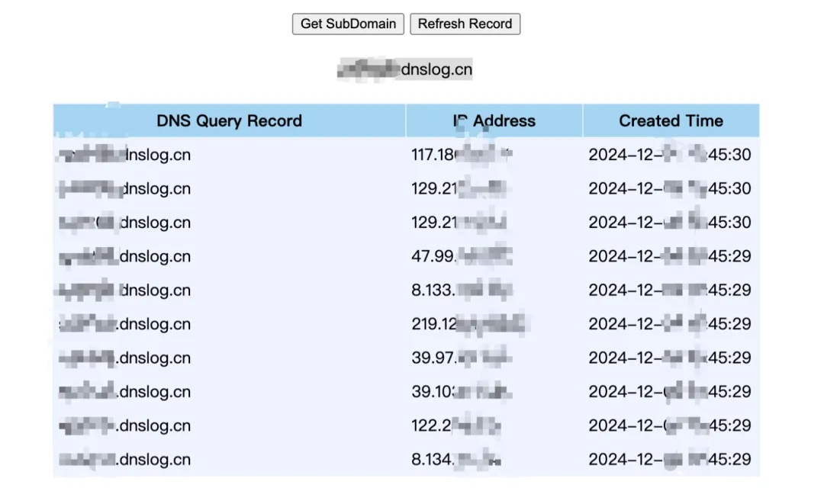Screen dimensions: 824x504
Task: Select the generated dnslog.cn subdomain text
Action: click(404, 69)
